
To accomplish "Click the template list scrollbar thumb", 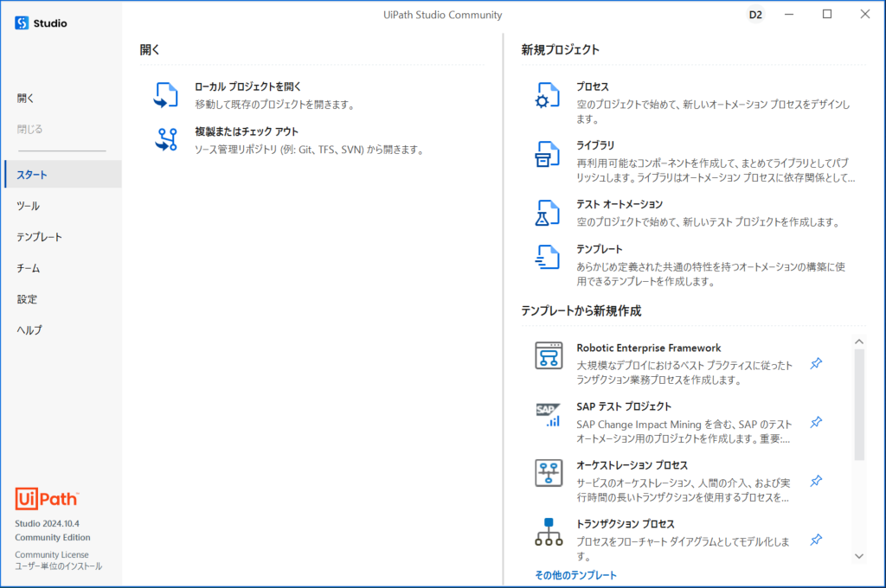I will click(859, 405).
